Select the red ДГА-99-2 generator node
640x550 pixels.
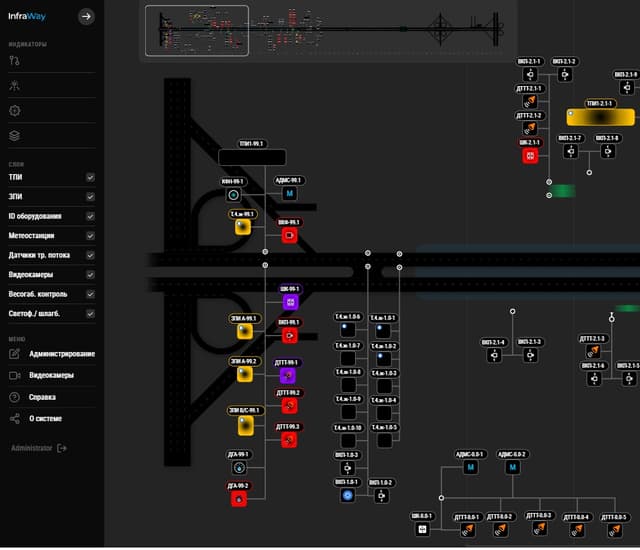pyautogui.click(x=238, y=499)
